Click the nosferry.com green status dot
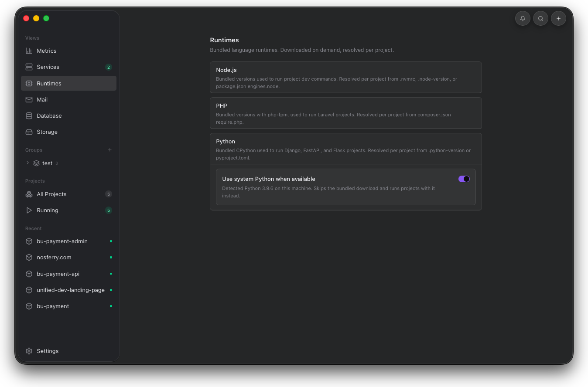Screen dimensions: 588x387 pyautogui.click(x=111, y=257)
